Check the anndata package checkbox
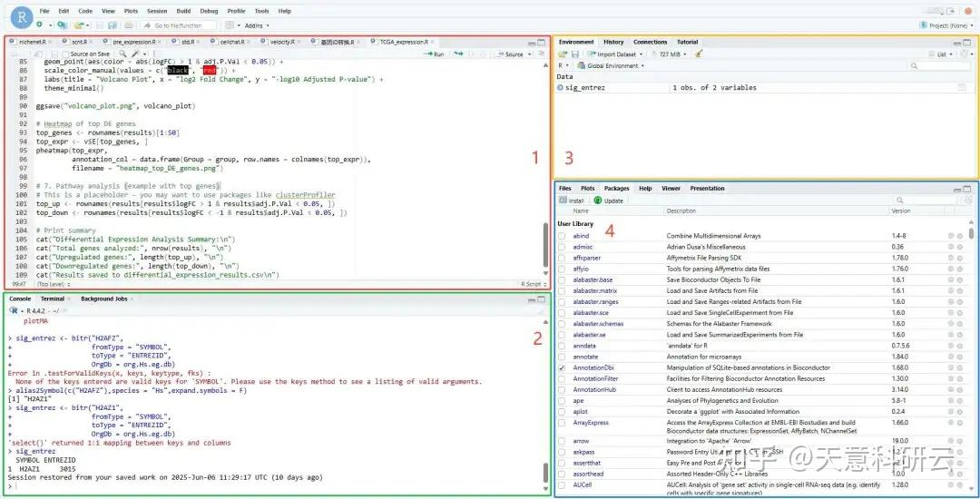Viewport: 980px width, 499px height. pos(562,346)
